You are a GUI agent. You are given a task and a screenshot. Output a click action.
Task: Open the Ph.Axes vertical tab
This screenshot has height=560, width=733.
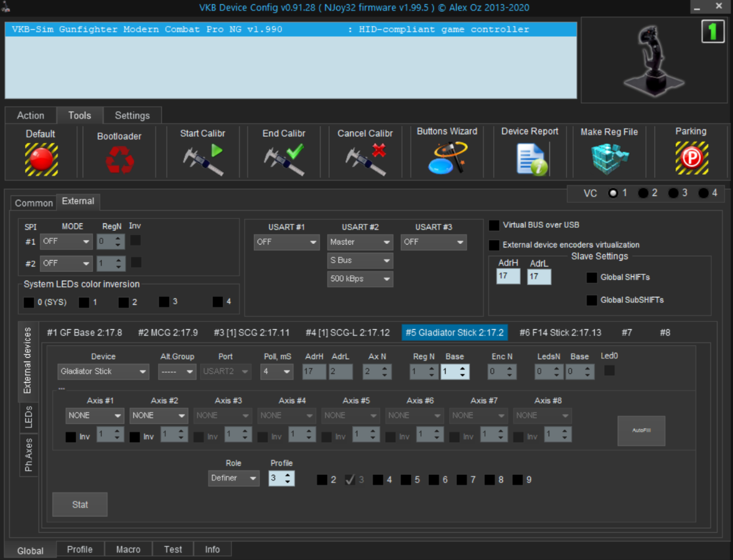tap(28, 455)
